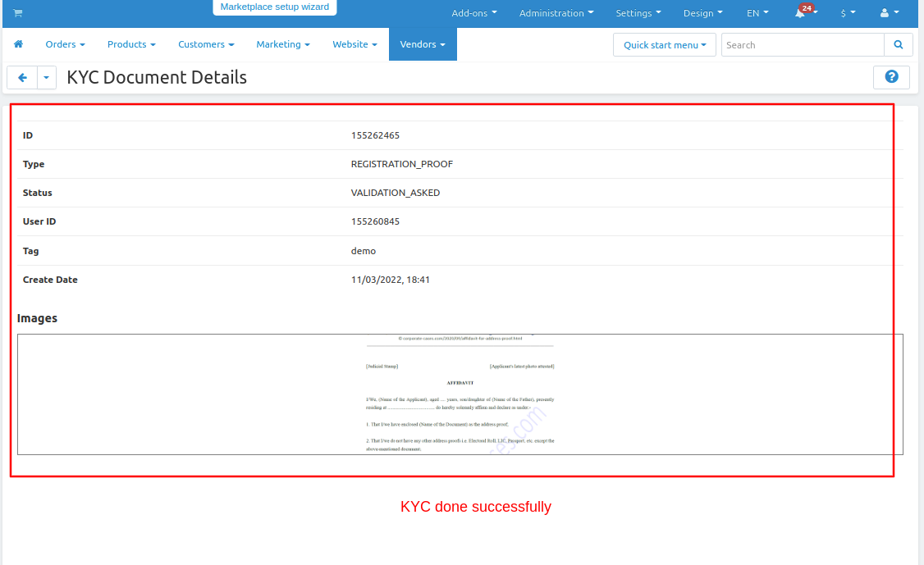Click the blue back arrow button

22,77
